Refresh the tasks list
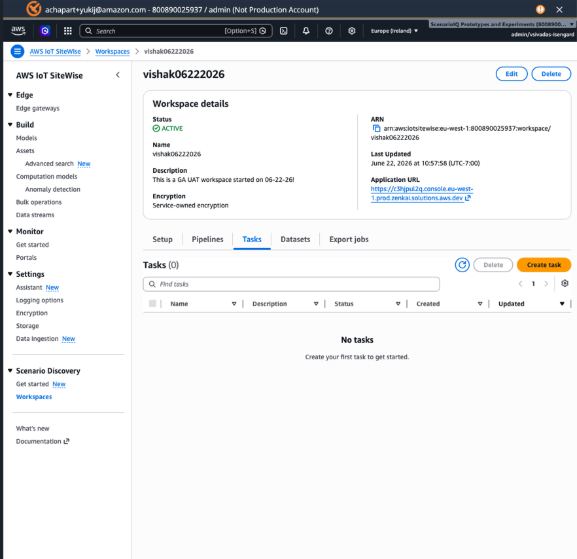577x559 pixels. coord(462,265)
